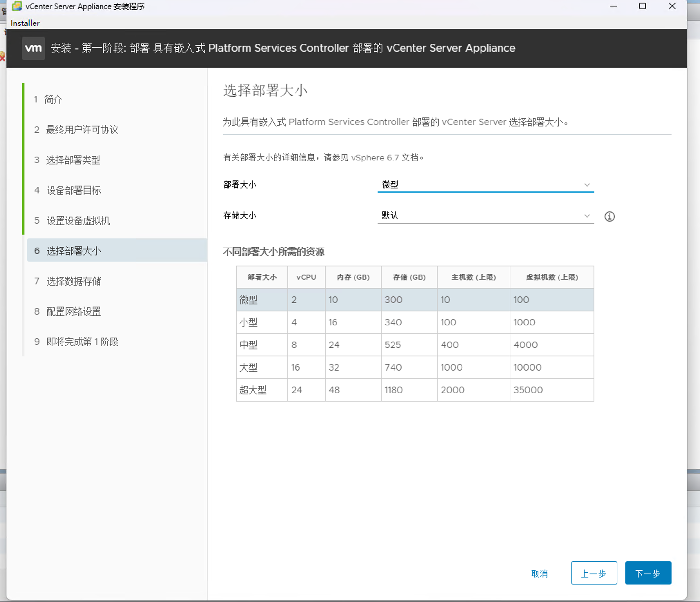The width and height of the screenshot is (700, 602).
Task: Select step 6 选择部署大小
Action: pyautogui.click(x=117, y=250)
